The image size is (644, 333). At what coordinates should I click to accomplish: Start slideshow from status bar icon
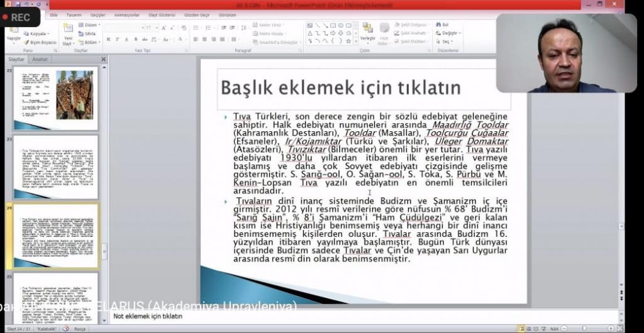[x=544, y=329]
